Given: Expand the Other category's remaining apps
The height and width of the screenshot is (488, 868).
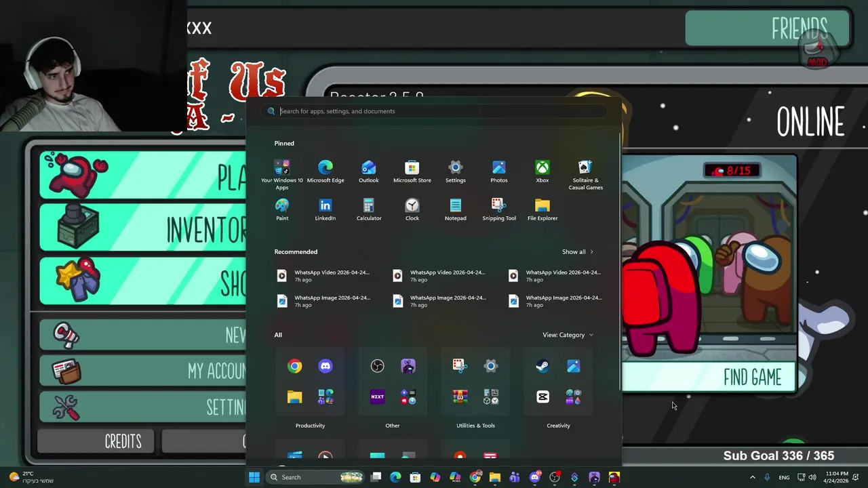Looking at the screenshot, I should click(408, 397).
